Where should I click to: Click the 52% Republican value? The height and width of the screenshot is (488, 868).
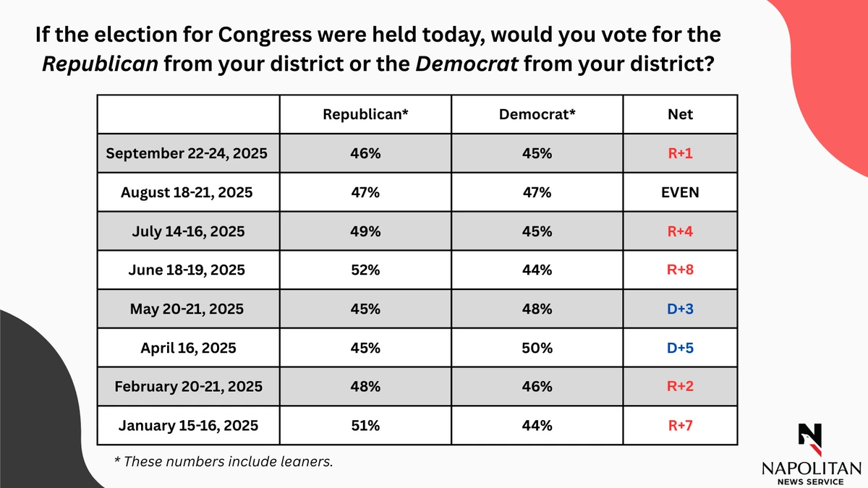[x=366, y=270]
